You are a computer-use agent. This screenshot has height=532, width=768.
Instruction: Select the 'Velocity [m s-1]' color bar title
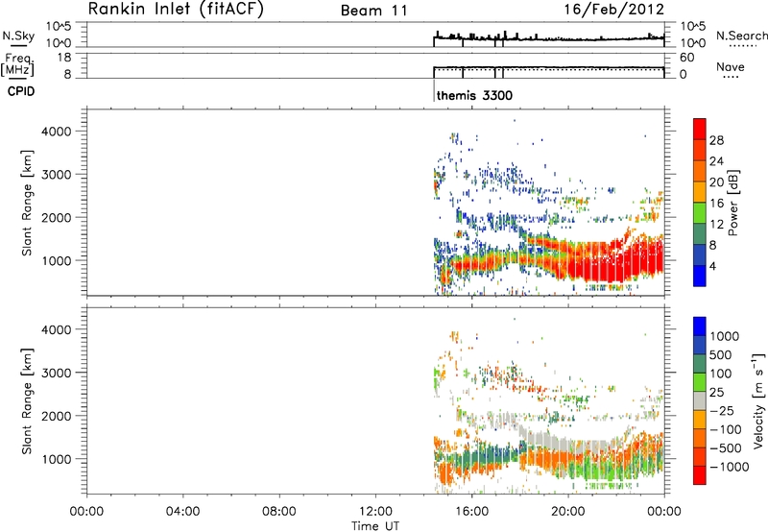[x=758, y=400]
